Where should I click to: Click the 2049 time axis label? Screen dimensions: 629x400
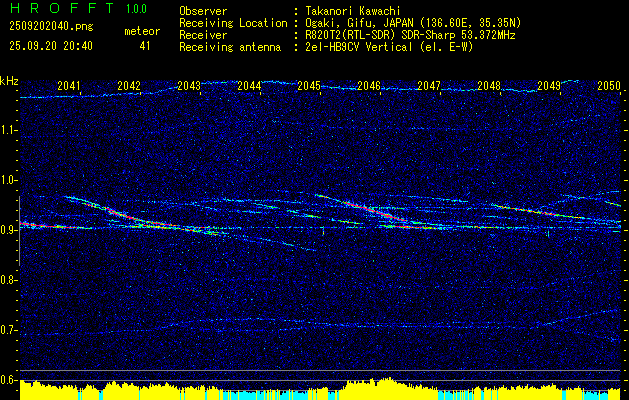point(549,86)
